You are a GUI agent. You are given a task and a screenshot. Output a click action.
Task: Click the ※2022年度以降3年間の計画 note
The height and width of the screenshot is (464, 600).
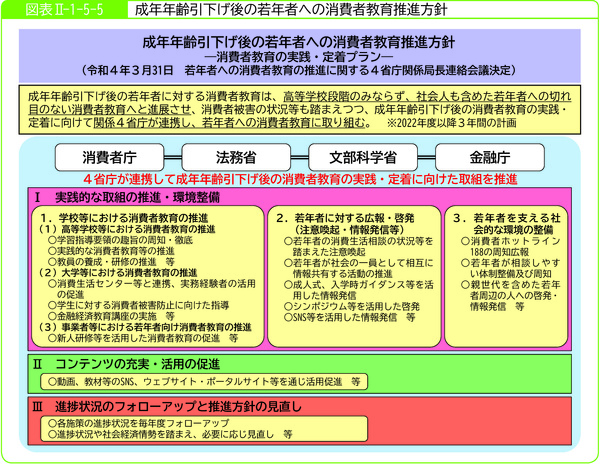(451, 123)
